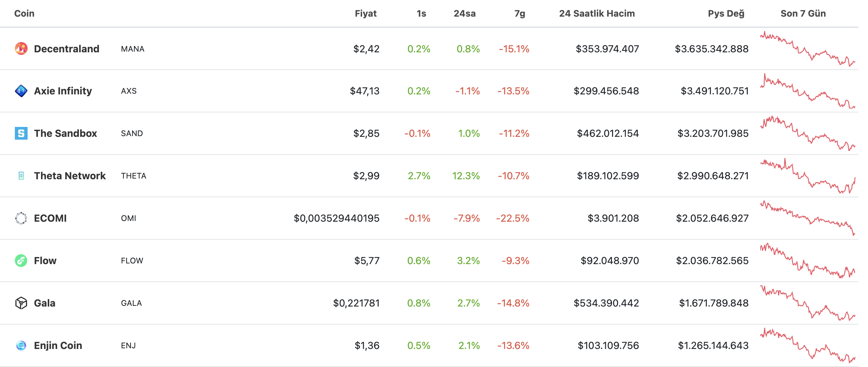Click the FLOW ticker symbol
The width and height of the screenshot is (868, 367).
coord(132,261)
